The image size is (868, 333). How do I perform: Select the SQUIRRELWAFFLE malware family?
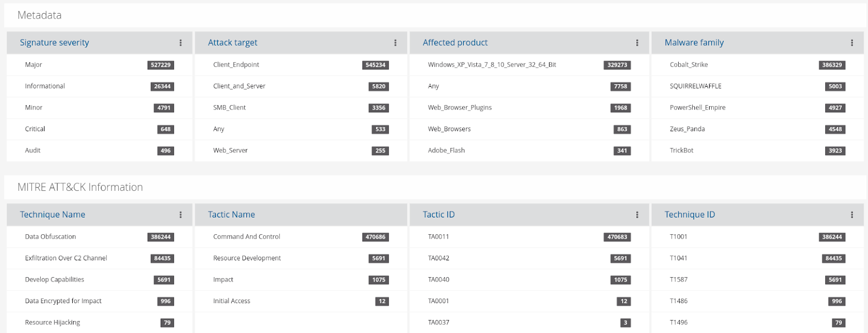click(x=758, y=86)
